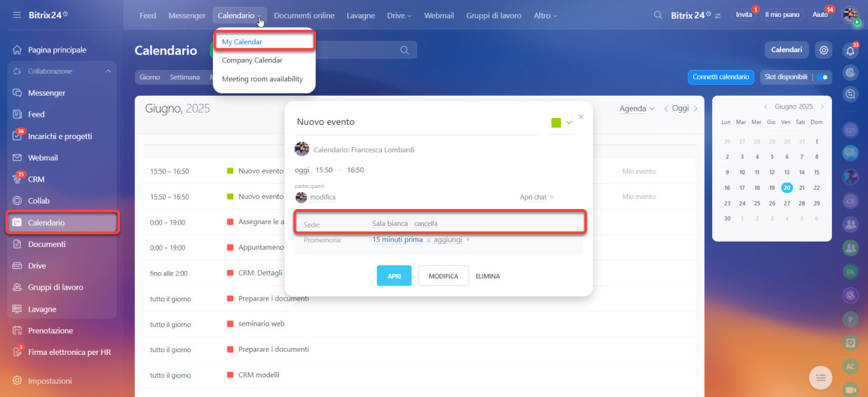868x397 pixels.
Task: Click ELIMINA to delete the event
Action: tap(488, 276)
